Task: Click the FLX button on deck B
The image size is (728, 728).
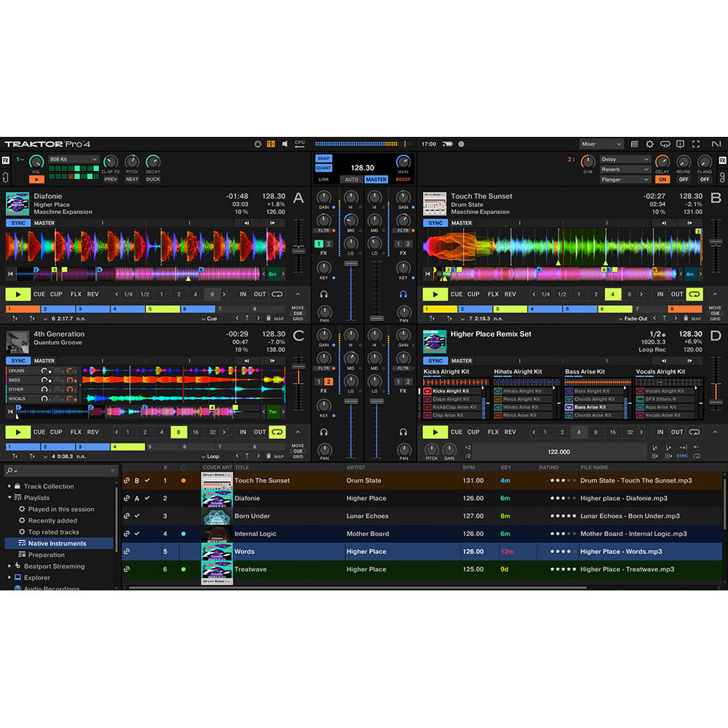Action: pos(494,293)
